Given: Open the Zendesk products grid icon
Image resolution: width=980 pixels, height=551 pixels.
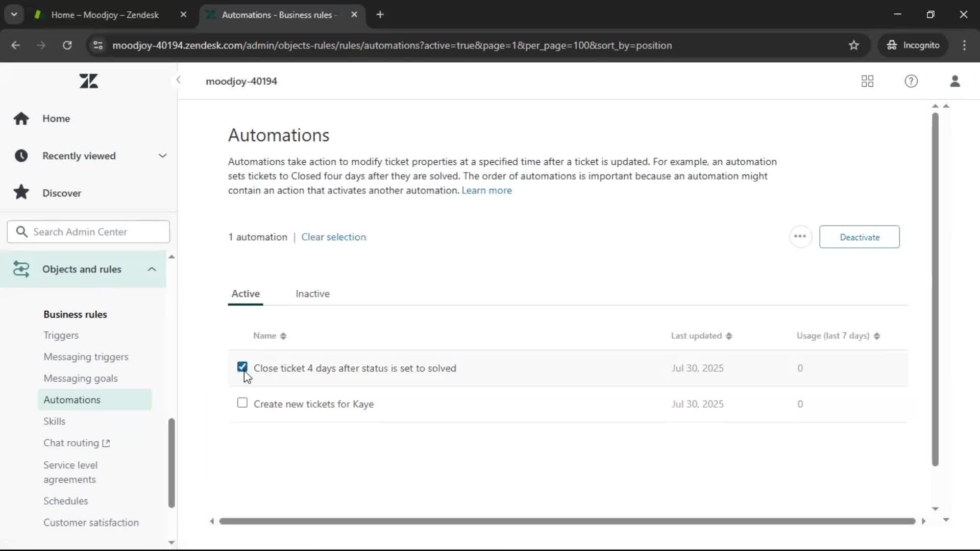Looking at the screenshot, I should pos(867,81).
